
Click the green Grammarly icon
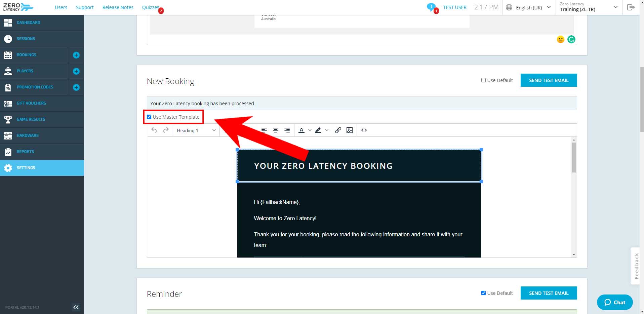[x=571, y=40]
